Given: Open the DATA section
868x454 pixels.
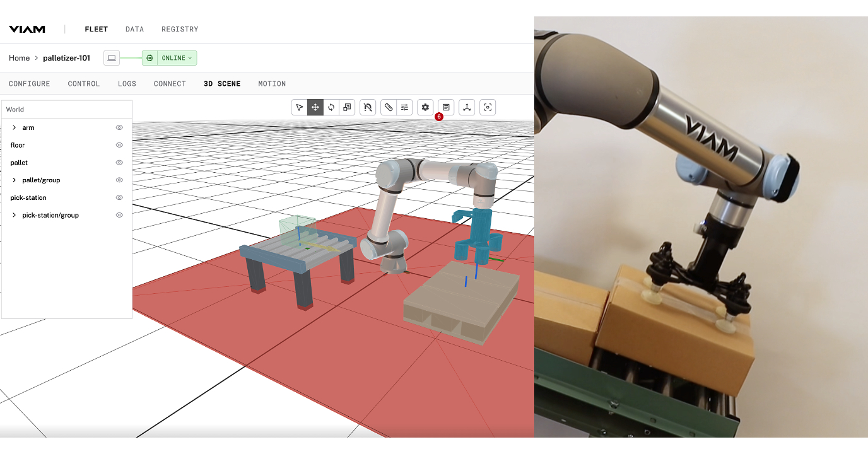Looking at the screenshot, I should click(134, 29).
